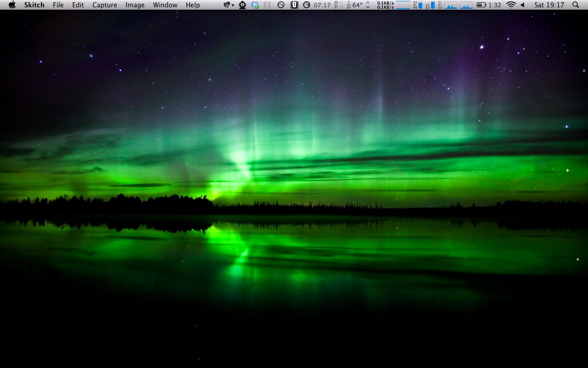Click the grey striped bars menu bar icon
The width and height of the screenshot is (588, 368).
[x=267, y=5]
